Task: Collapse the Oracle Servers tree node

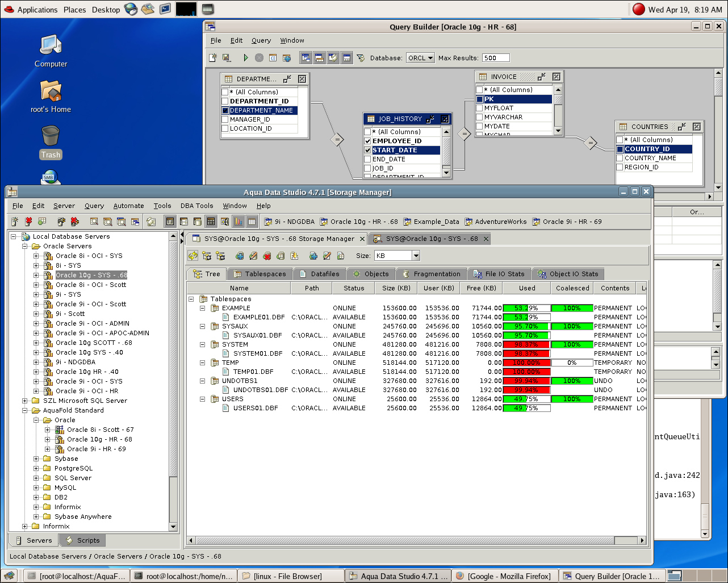Action: pyautogui.click(x=25, y=246)
